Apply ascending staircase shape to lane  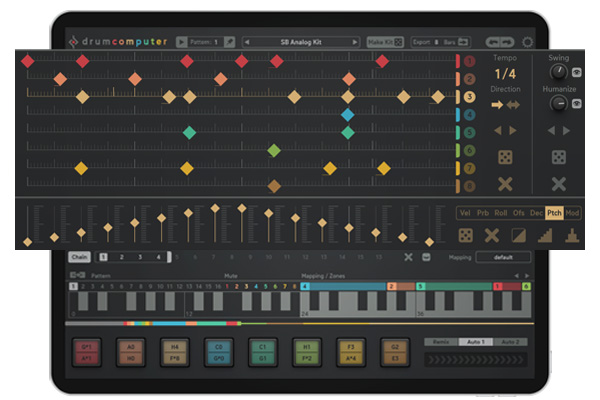[545, 235]
